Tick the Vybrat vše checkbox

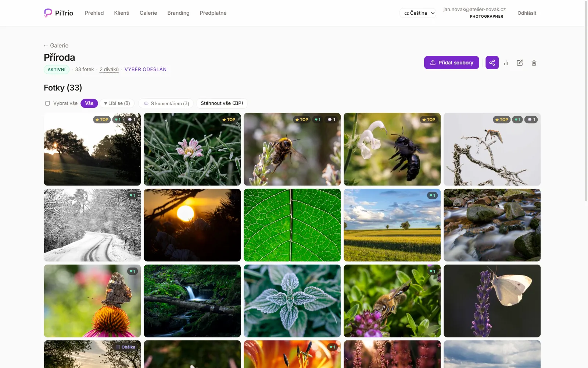click(47, 103)
